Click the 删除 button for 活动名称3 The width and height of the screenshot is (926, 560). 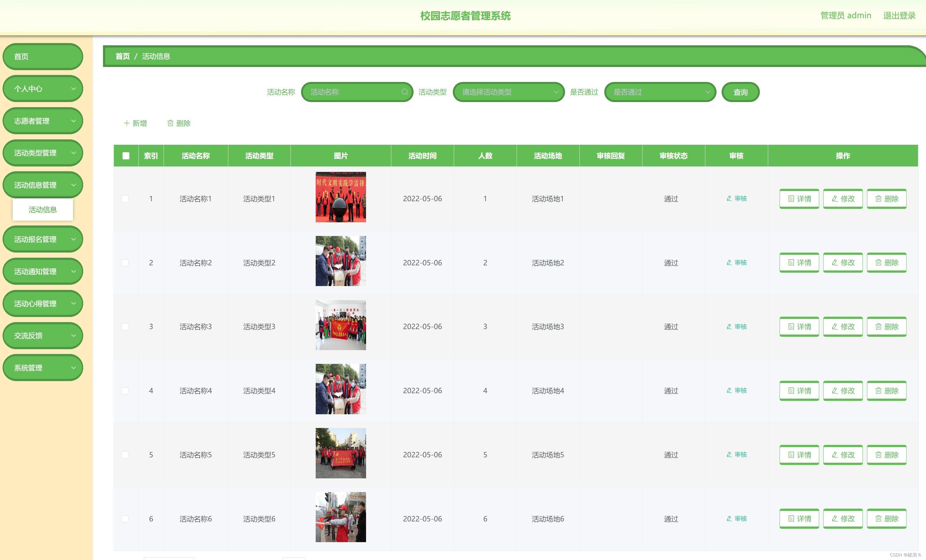[886, 326]
